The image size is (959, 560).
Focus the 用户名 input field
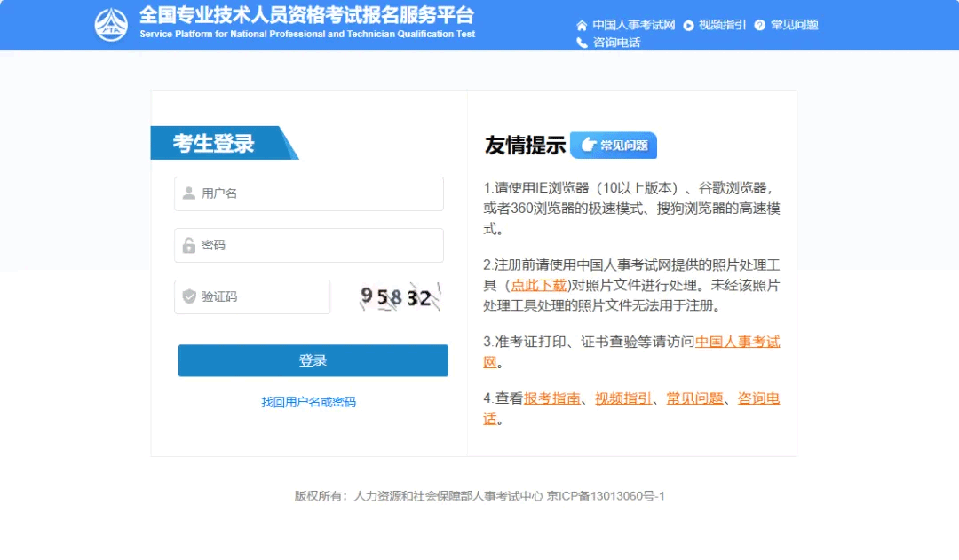[x=320, y=193]
